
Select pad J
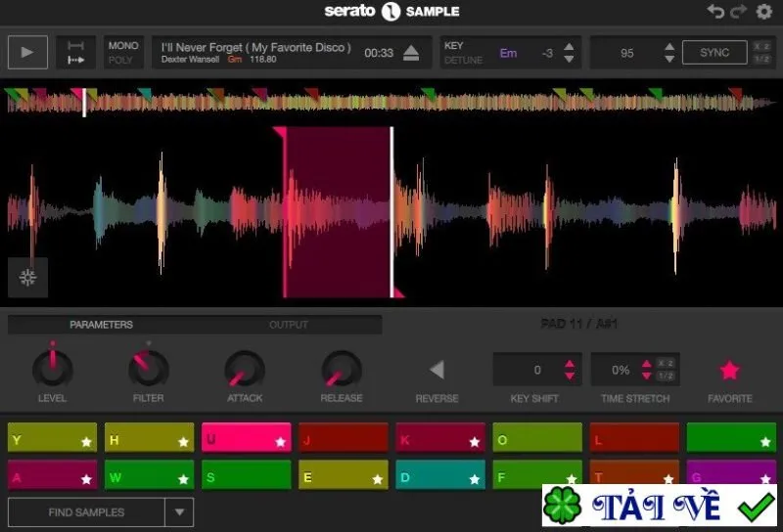[x=344, y=437]
